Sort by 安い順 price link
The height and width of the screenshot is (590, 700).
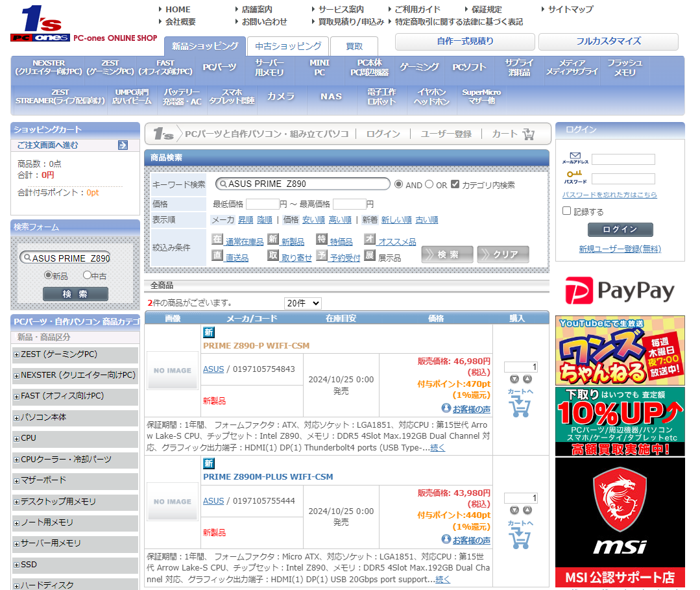[313, 220]
